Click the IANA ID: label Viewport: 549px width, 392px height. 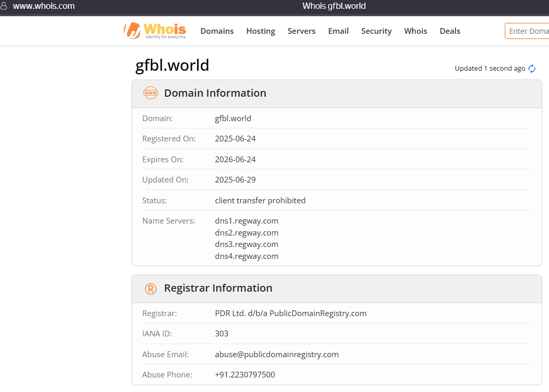[157, 334]
